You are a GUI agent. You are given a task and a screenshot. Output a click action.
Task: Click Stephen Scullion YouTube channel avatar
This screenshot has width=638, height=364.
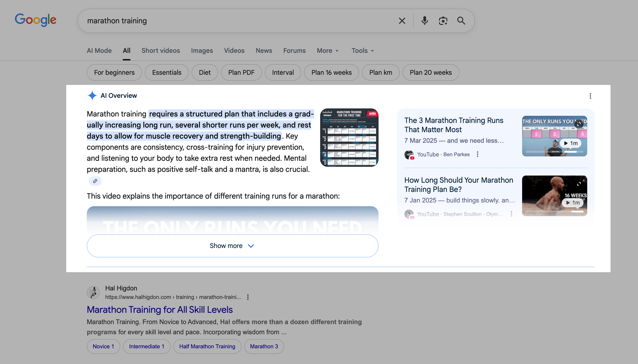point(409,214)
